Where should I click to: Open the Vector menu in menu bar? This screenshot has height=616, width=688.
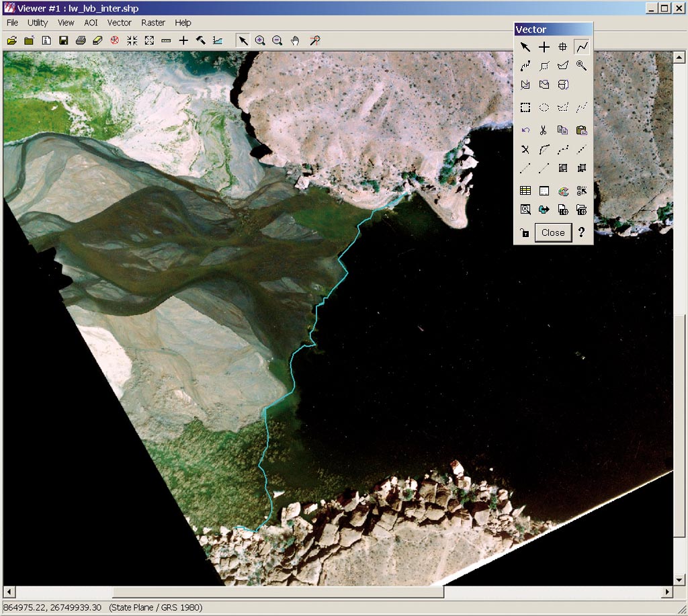120,22
